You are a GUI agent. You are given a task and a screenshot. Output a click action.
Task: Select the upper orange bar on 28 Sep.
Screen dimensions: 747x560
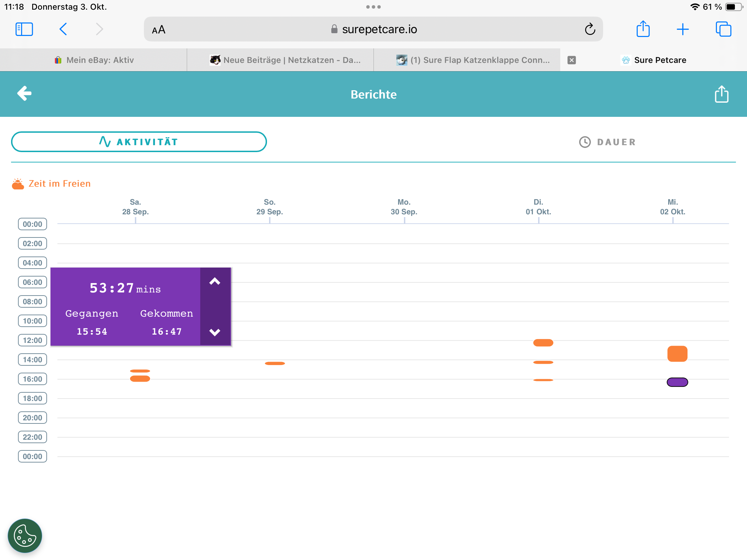[140, 371]
